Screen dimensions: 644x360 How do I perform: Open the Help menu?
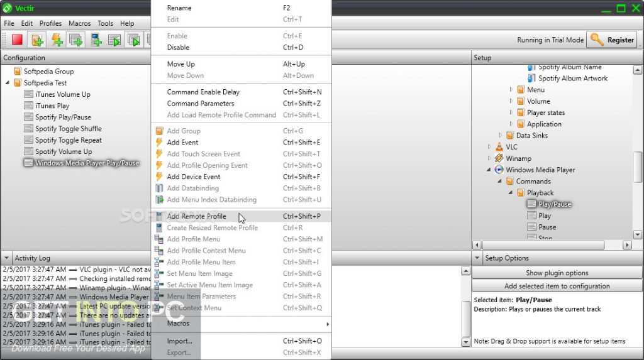click(127, 23)
